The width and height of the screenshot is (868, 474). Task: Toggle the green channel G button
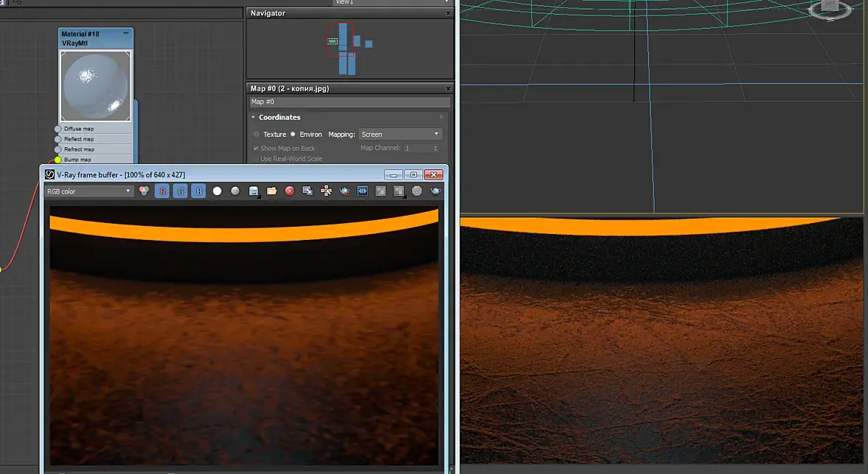coord(180,191)
